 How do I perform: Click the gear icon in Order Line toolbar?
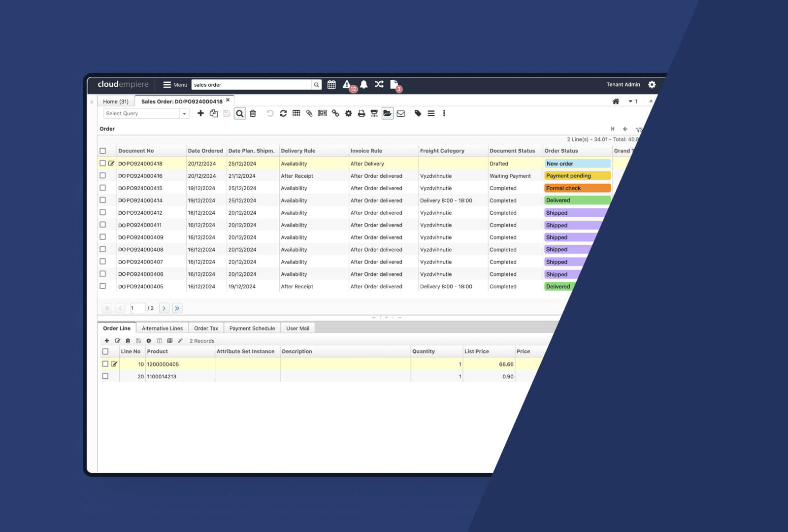point(149,341)
